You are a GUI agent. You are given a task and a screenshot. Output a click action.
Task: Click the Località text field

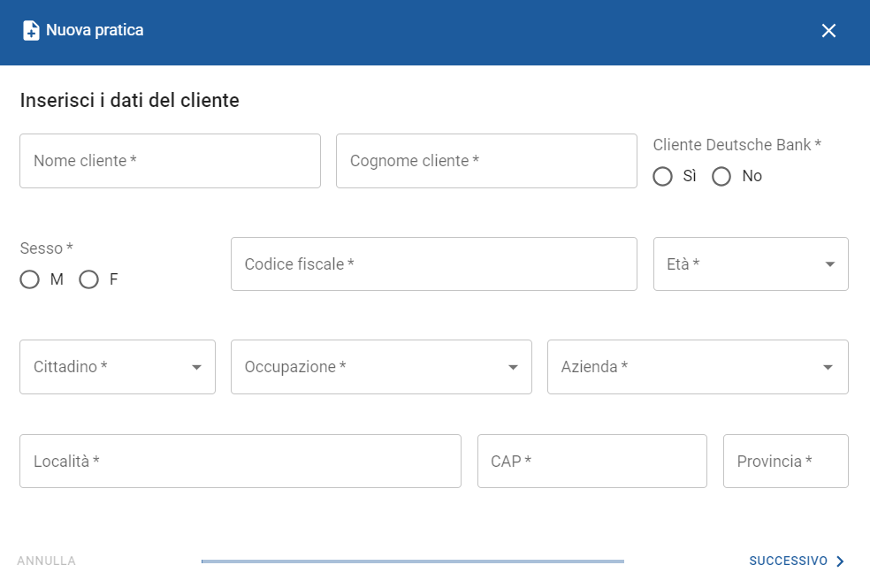pos(240,462)
